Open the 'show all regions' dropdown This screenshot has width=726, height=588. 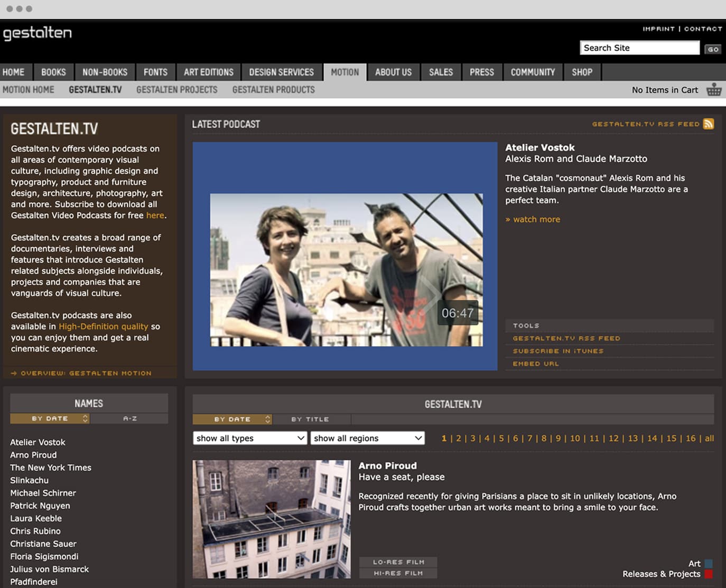[x=368, y=438]
